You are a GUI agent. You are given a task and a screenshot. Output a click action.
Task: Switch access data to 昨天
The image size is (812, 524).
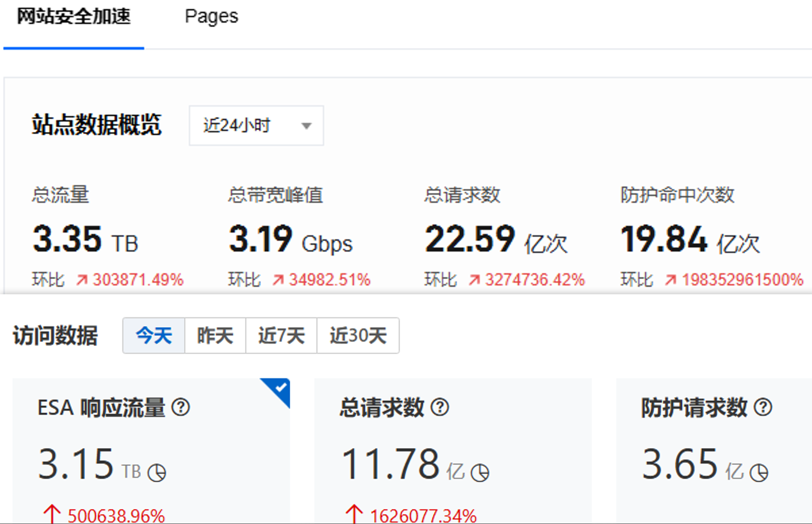click(215, 336)
